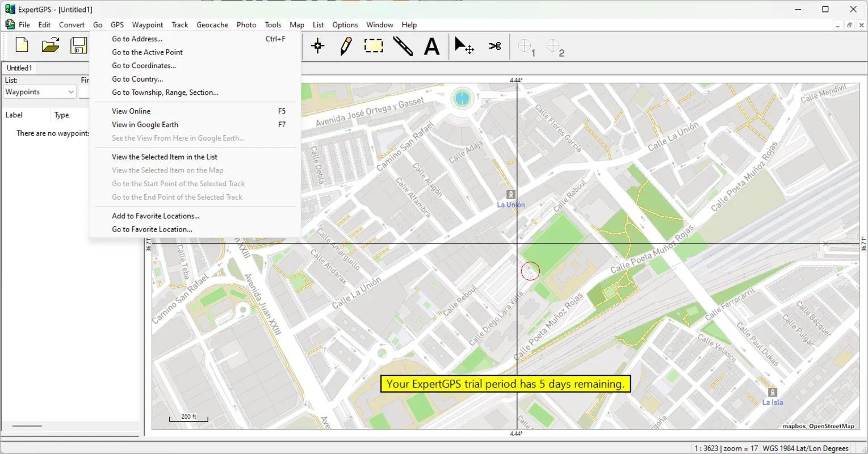This screenshot has height=454, width=868.
Task: Switch to the Untitled1 document tab
Action: pos(19,68)
